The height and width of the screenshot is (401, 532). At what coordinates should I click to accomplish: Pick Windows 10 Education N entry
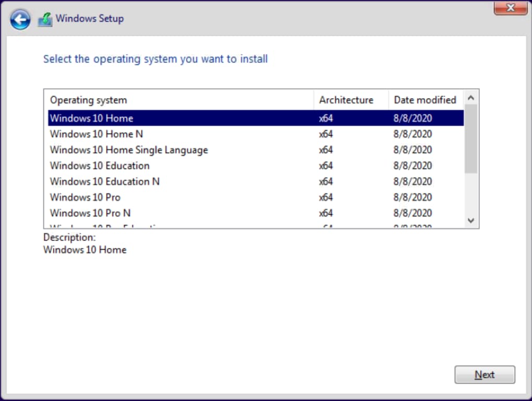pos(105,182)
